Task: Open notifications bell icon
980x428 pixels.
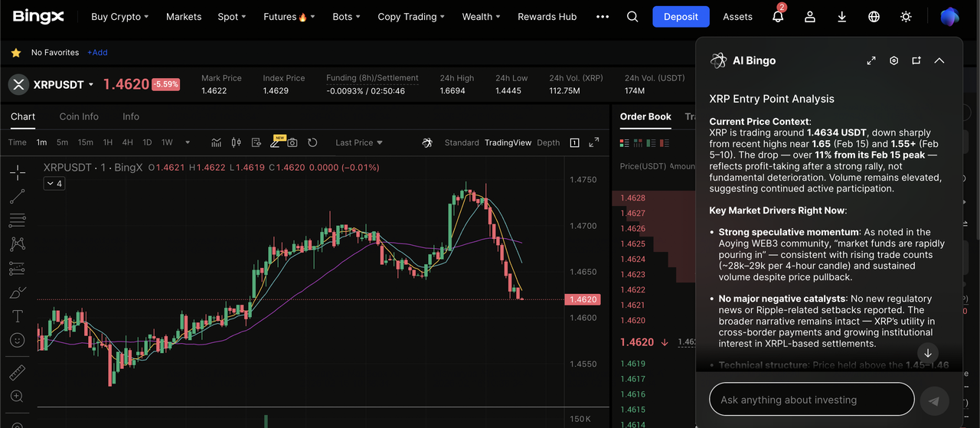Action: coord(778,17)
